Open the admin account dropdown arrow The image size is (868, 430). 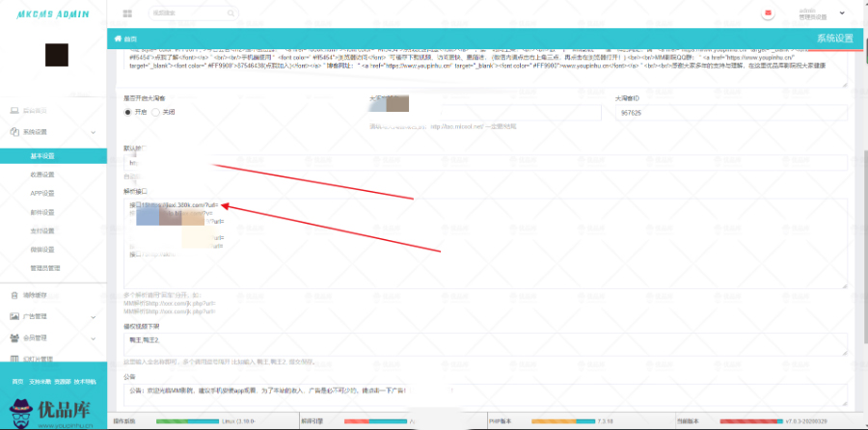842,13
